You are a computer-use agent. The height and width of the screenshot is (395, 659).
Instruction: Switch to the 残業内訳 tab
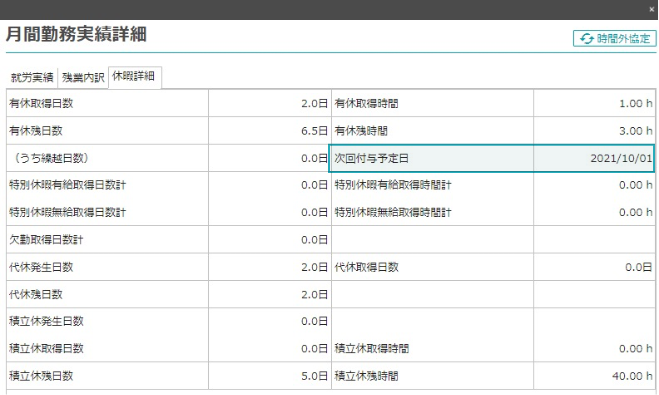click(83, 78)
